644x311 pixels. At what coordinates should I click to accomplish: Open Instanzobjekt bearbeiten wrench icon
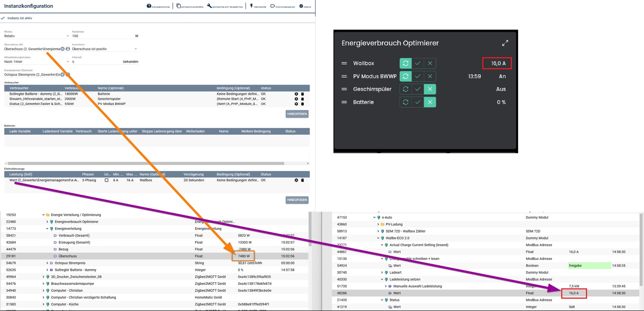[209, 6]
